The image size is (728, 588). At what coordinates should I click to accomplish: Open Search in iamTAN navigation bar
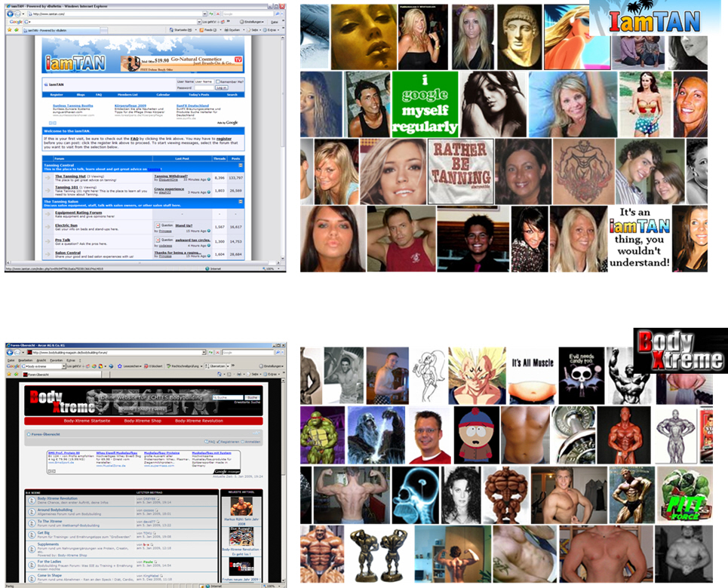click(232, 95)
